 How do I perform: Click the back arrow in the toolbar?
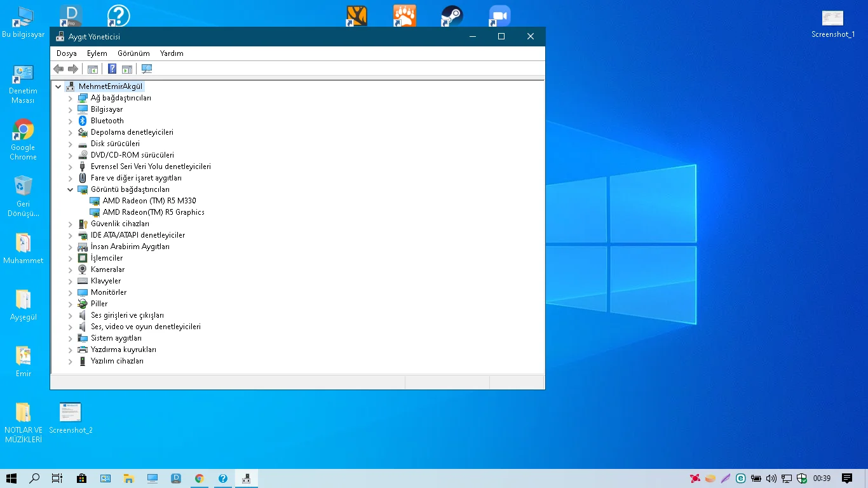coord(58,69)
